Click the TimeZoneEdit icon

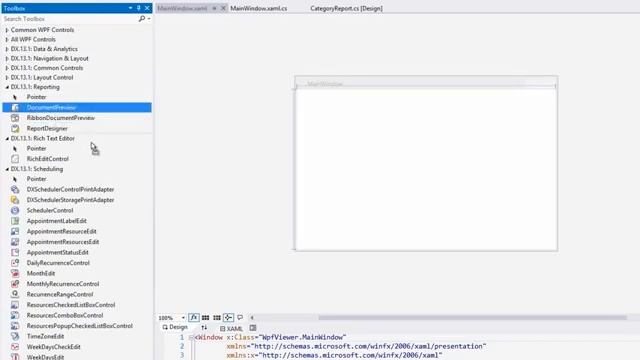pyautogui.click(x=15, y=336)
